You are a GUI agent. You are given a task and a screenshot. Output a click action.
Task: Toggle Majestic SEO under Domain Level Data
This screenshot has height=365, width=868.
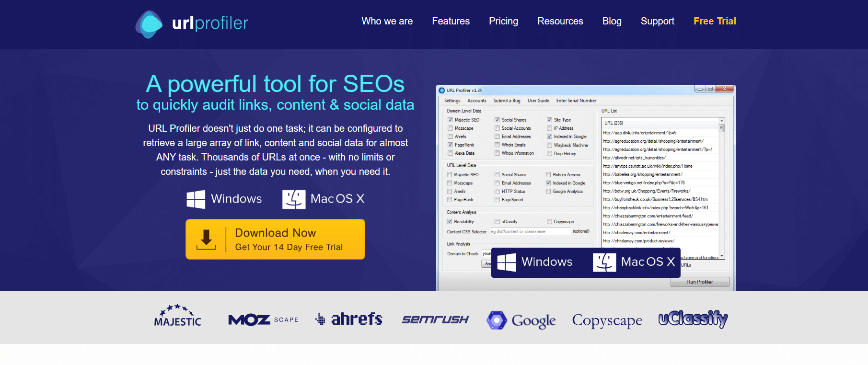pyautogui.click(x=450, y=120)
